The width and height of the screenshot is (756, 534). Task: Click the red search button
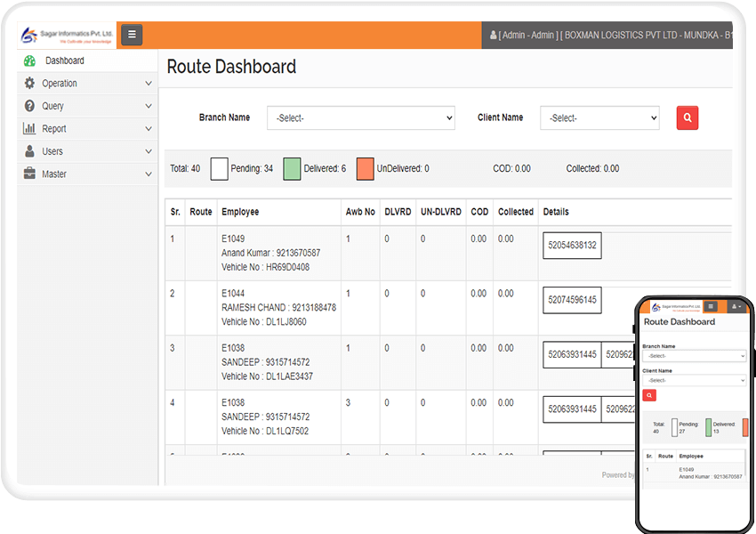(687, 117)
